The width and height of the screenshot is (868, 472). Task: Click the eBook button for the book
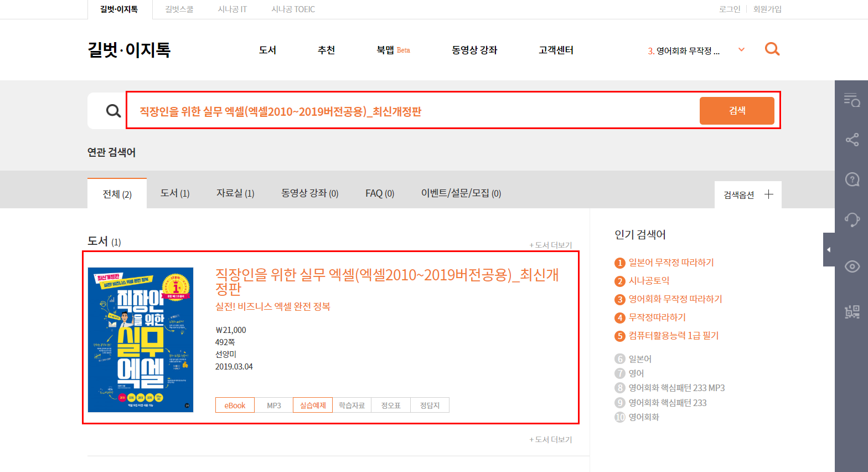click(235, 406)
